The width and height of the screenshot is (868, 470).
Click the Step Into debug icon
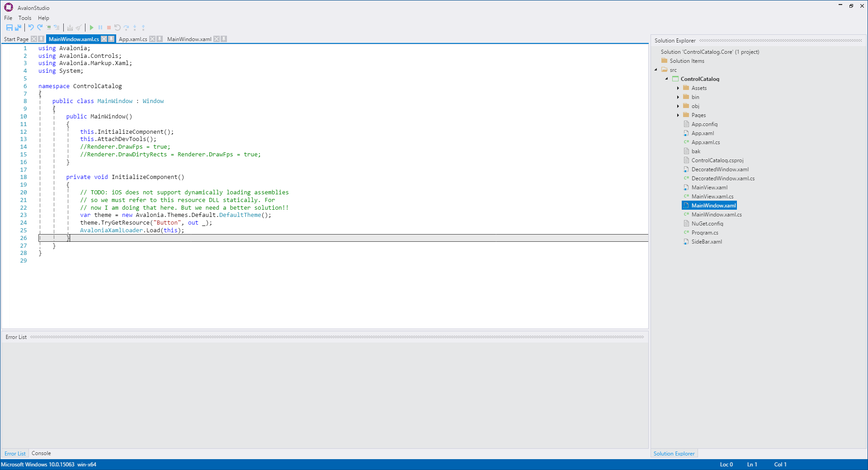click(135, 28)
